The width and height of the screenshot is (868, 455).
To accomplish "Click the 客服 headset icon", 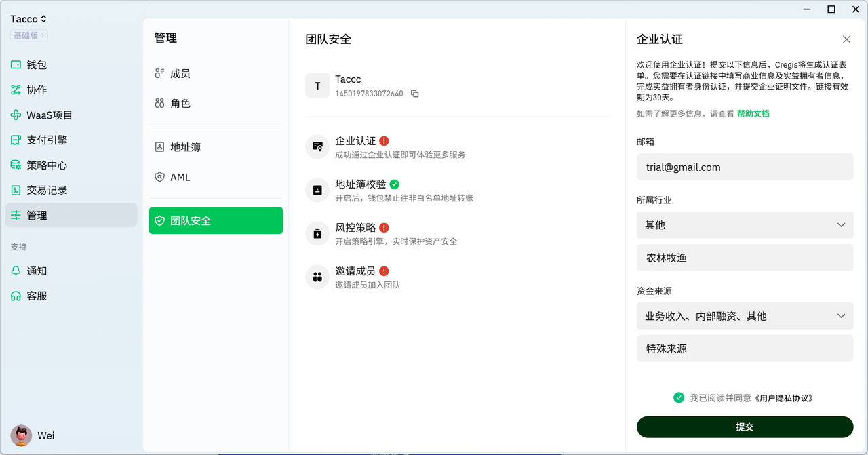I will pos(16,296).
